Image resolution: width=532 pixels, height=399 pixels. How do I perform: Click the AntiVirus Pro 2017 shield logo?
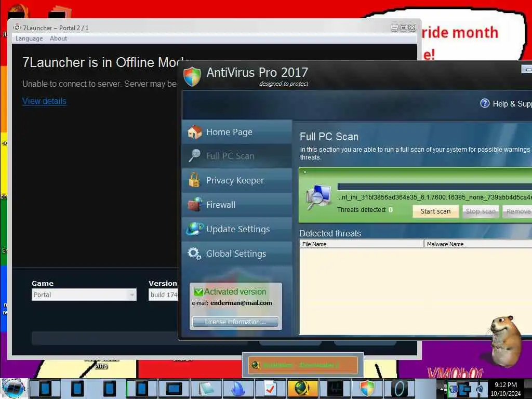pos(192,76)
